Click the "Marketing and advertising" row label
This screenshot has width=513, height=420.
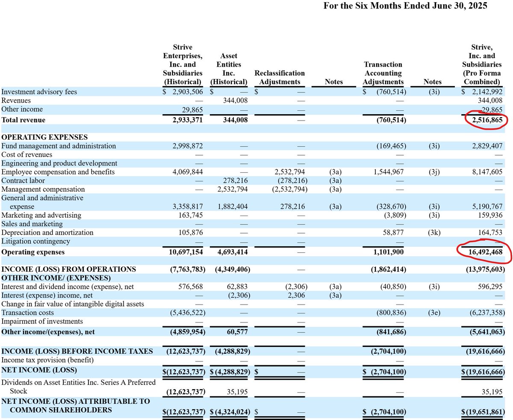[x=41, y=215]
